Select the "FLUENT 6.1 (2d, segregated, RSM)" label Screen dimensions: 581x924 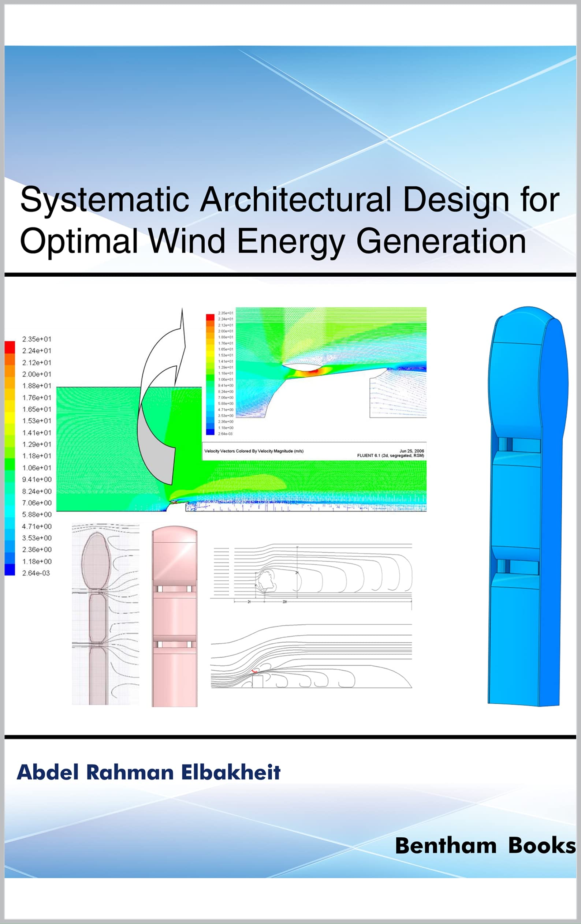coord(391,456)
